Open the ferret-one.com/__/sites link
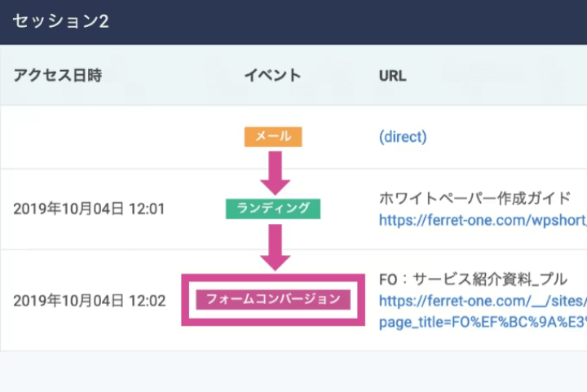The width and height of the screenshot is (587, 392). point(482,301)
